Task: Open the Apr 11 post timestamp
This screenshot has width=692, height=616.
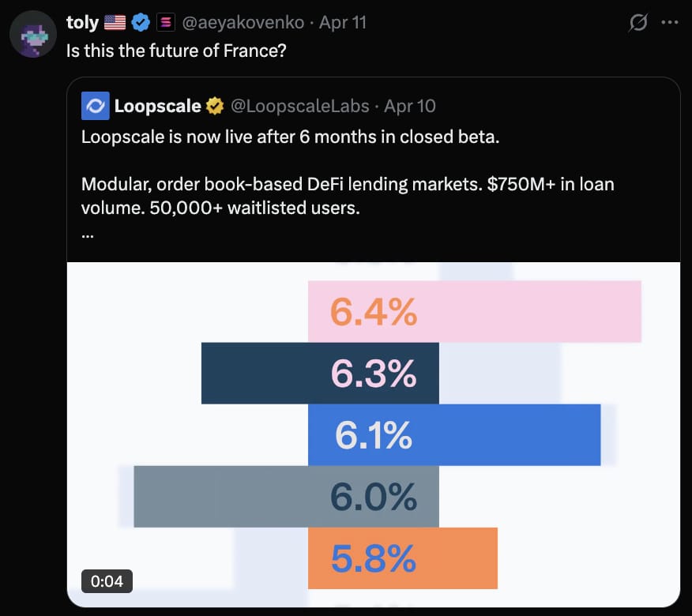Action: pyautogui.click(x=343, y=22)
